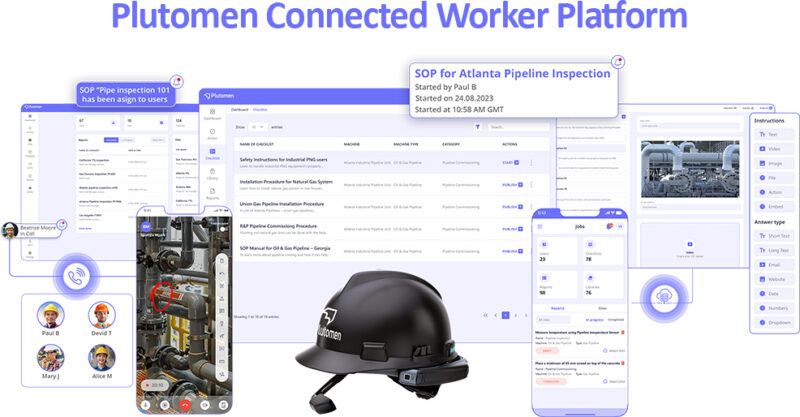Open the Users card in Jobs phone
Image resolution: width=800 pixels, height=417 pixels.
click(x=557, y=251)
